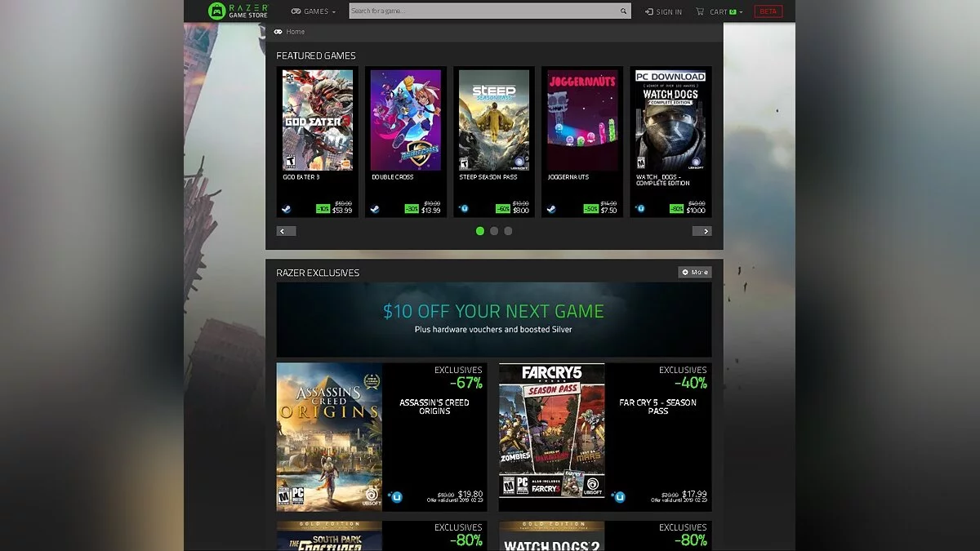The image size is (980, 551).
Task: Open the Double Cross cover art
Action: coord(406,120)
